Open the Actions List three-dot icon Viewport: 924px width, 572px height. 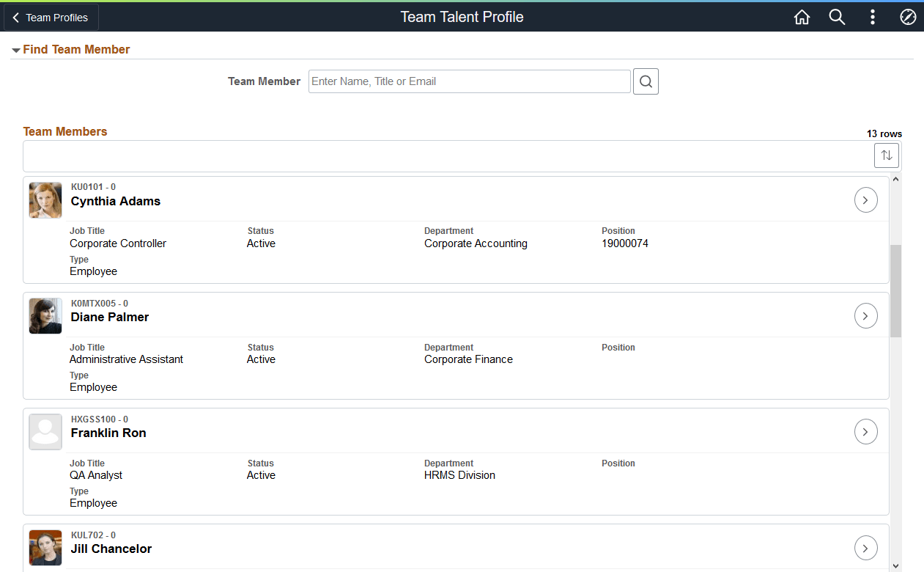pyautogui.click(x=873, y=17)
